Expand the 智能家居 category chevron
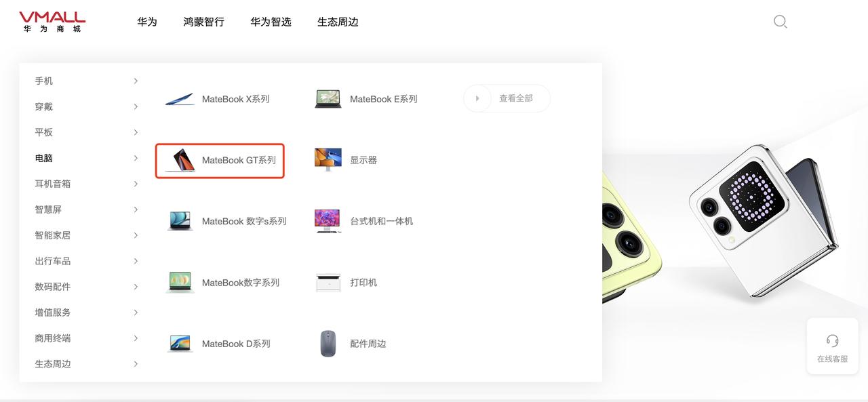 coord(136,235)
